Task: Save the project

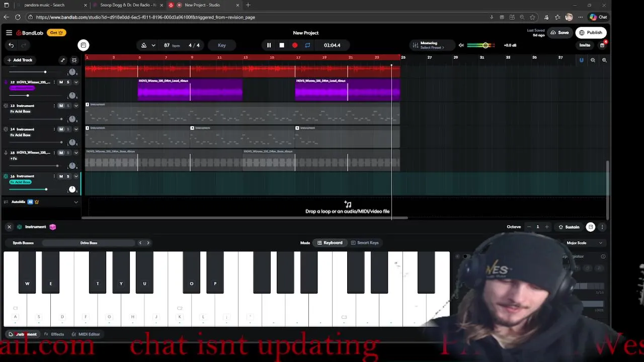Action: [559, 33]
